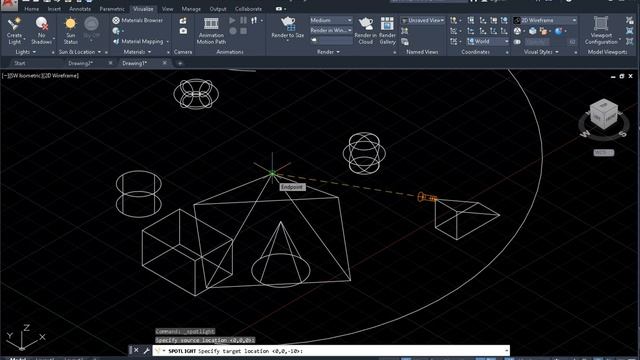This screenshot has height=360, width=640.
Task: Close the Drawing1 file tab
Action: 165,63
